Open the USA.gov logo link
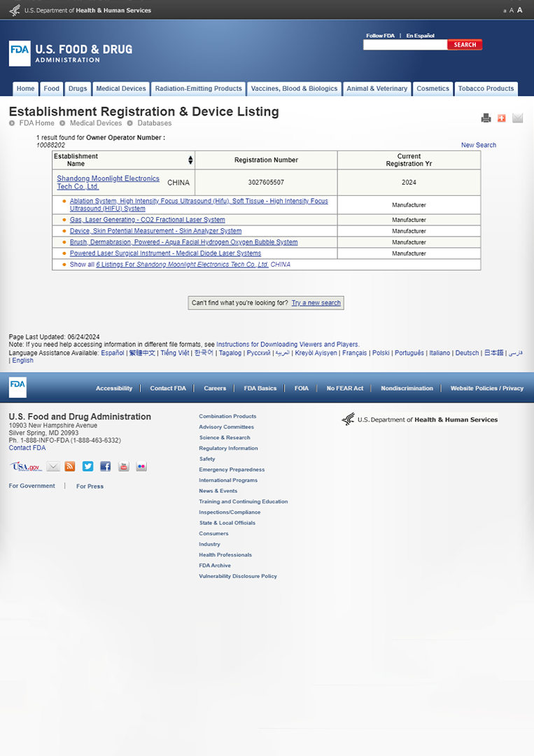 25,467
